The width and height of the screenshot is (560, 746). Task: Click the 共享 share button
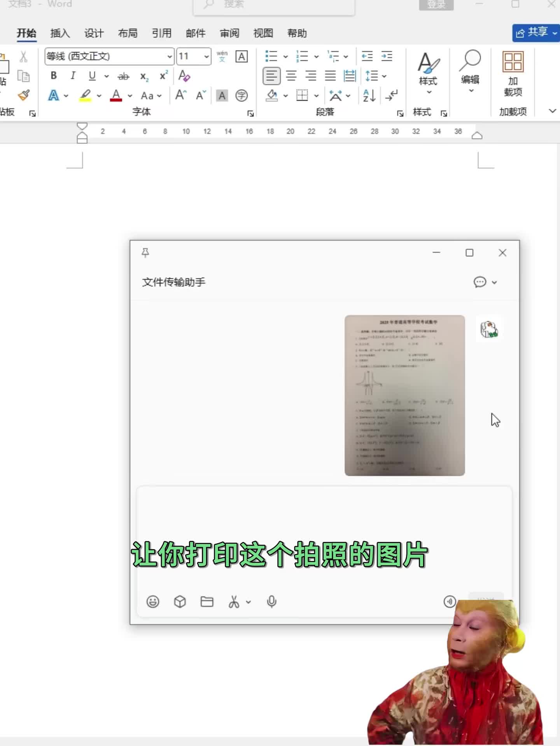(536, 33)
